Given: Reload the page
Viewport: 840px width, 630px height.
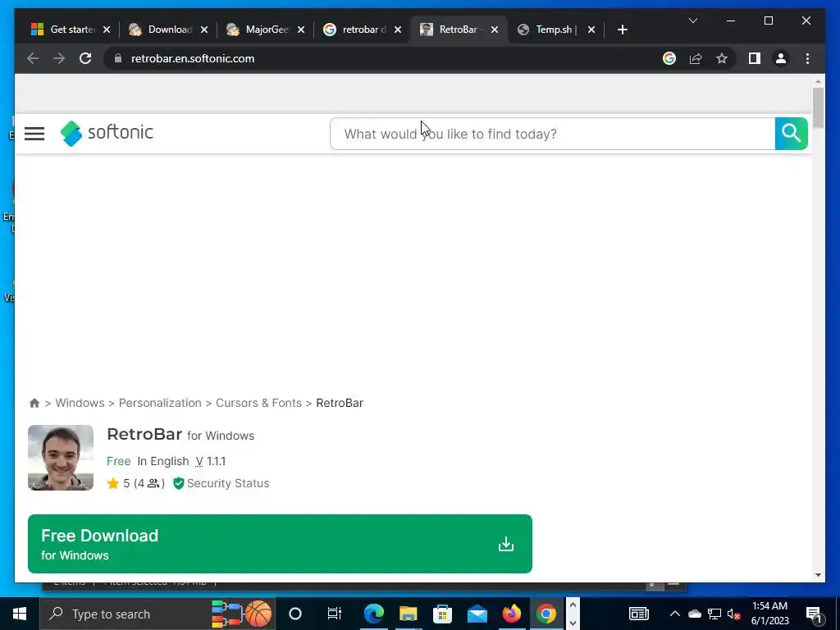Looking at the screenshot, I should point(85,58).
